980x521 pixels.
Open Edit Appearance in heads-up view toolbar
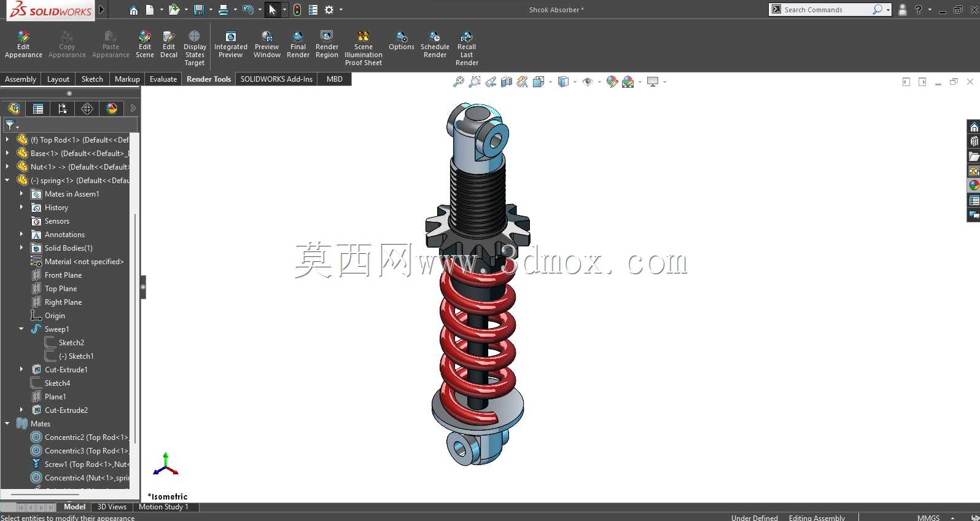coord(612,82)
